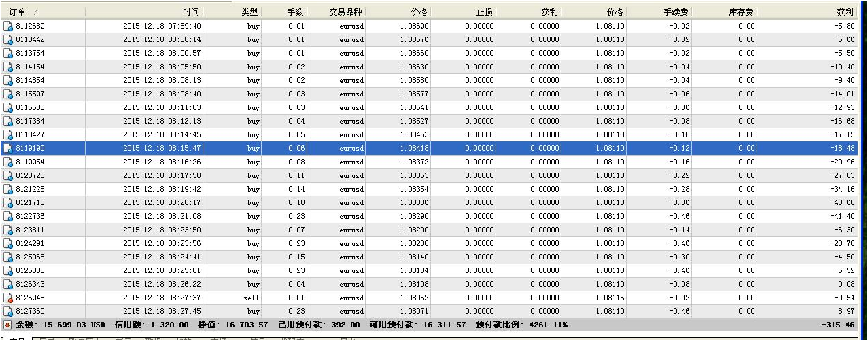868x341 pixels.
Task: Click the profit value -34.16
Action: [841, 189]
